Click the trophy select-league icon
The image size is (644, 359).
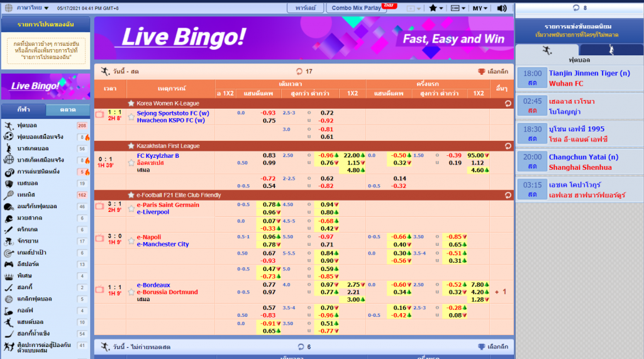481,72
